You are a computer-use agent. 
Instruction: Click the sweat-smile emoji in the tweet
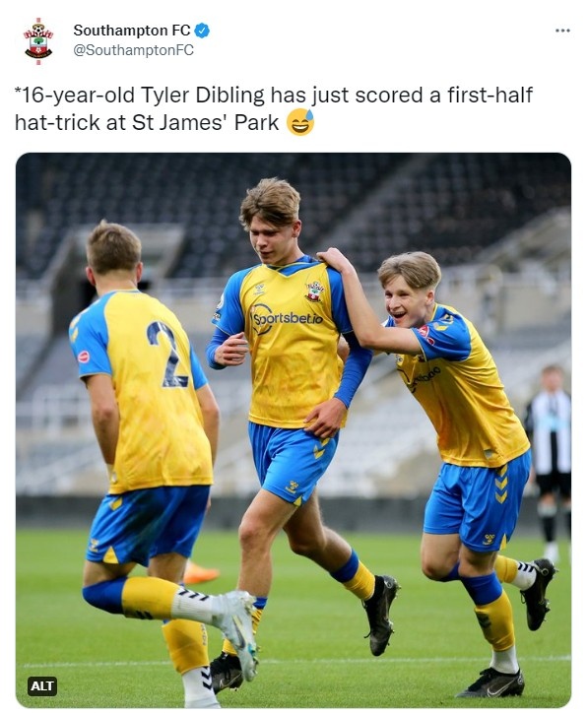[300, 122]
